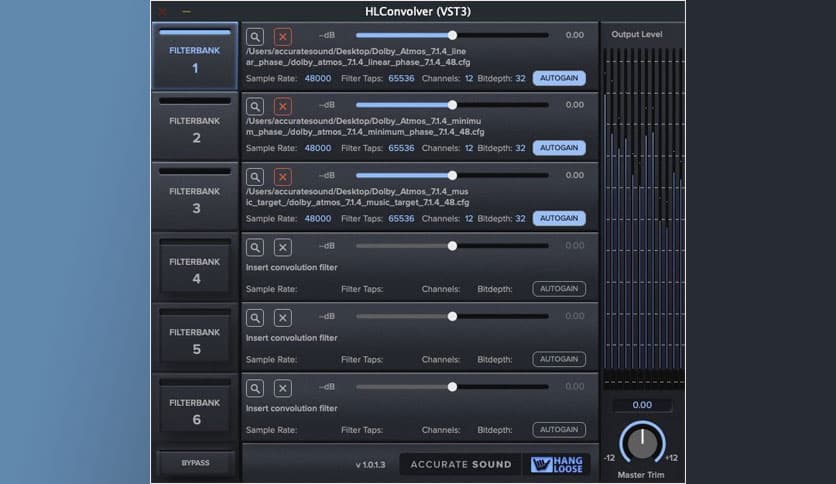Click the X icon in Filterbank 4 row
The width and height of the screenshot is (836, 484).
283,247
